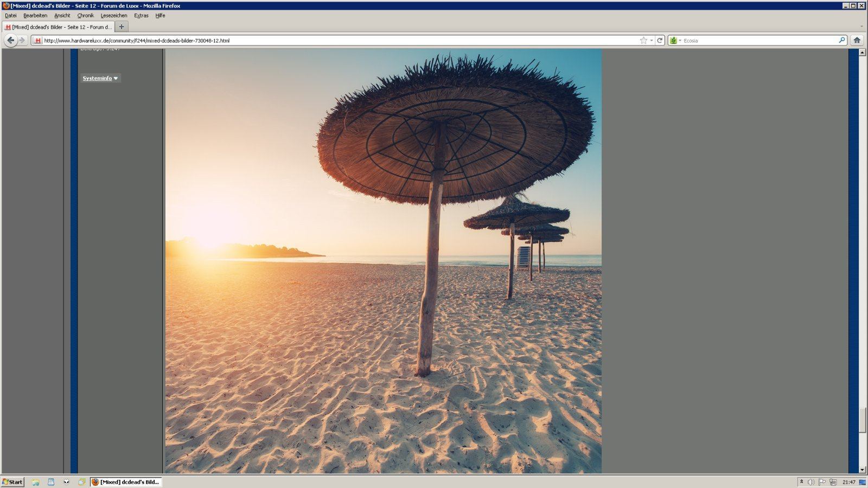Click the Ecosia search field

(x=759, y=41)
